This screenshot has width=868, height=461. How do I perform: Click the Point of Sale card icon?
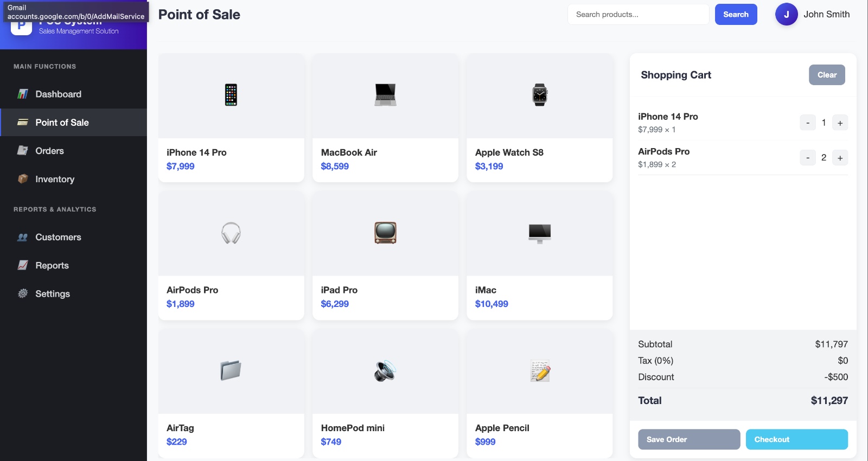23,123
